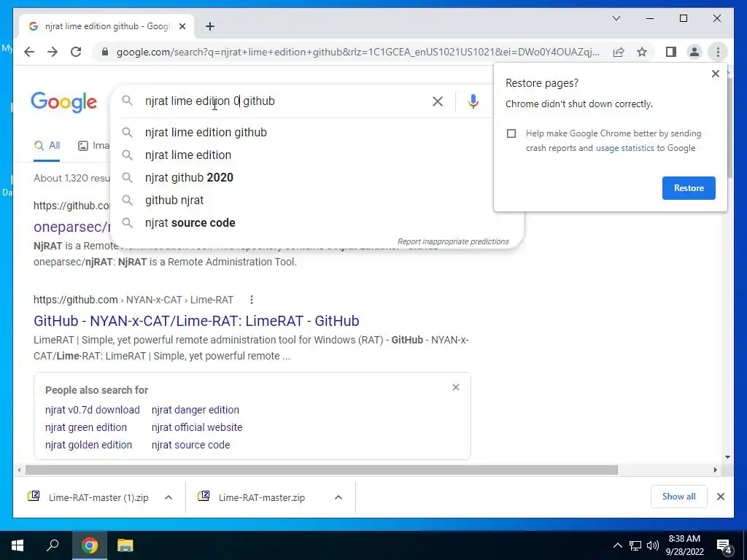Click the padlock site info icon
Image resolution: width=747 pixels, height=560 pixels.
(105, 52)
